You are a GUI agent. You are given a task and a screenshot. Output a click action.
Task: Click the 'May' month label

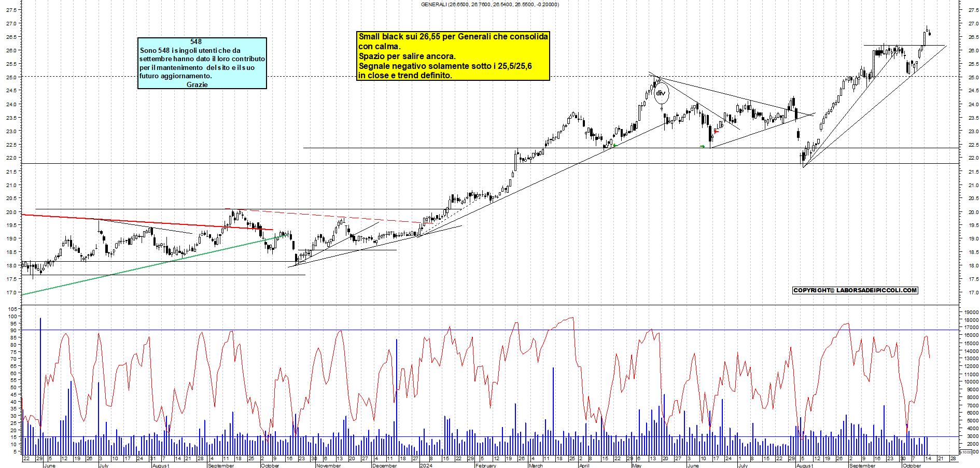click(637, 465)
